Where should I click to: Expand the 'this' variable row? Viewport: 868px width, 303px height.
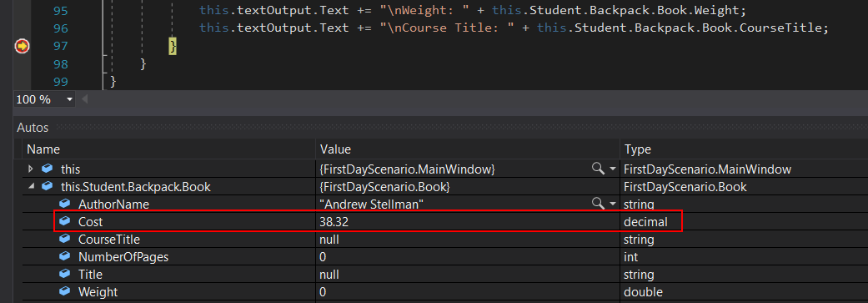coord(31,169)
